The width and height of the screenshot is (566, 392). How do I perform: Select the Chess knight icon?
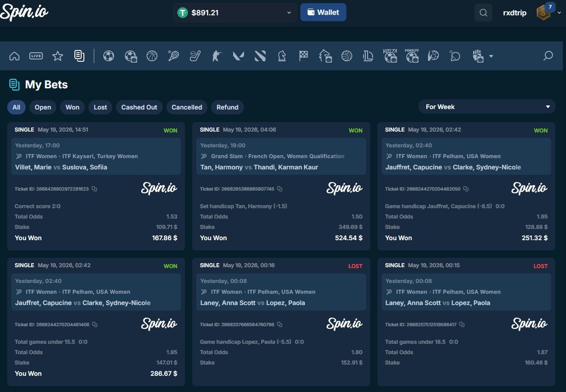pyautogui.click(x=282, y=56)
